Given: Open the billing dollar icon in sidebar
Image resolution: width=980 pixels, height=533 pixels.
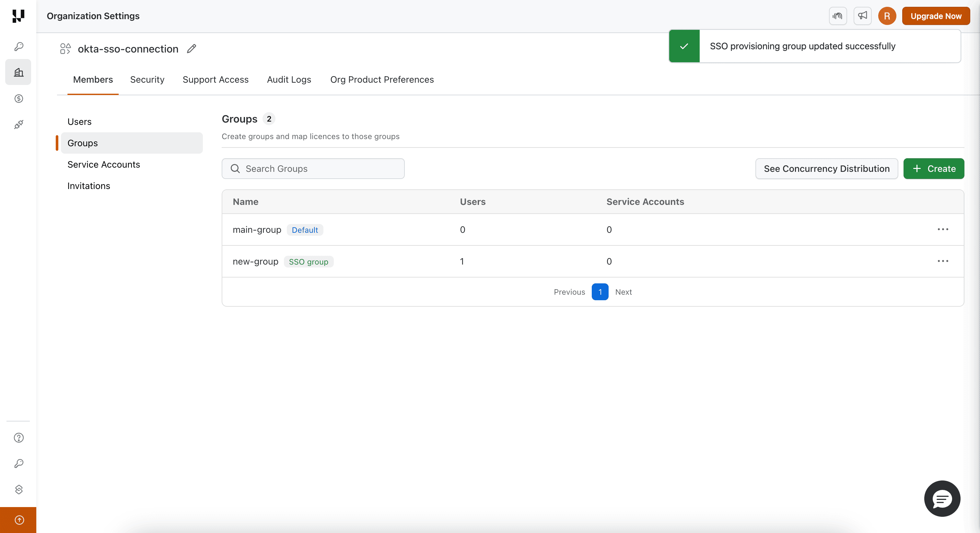Looking at the screenshot, I should coord(19,99).
